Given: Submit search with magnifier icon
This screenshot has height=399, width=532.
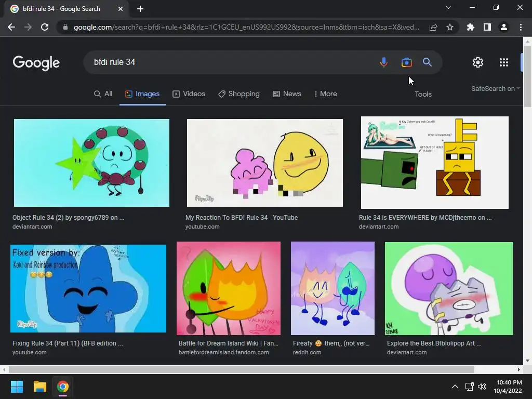Looking at the screenshot, I should [x=427, y=62].
